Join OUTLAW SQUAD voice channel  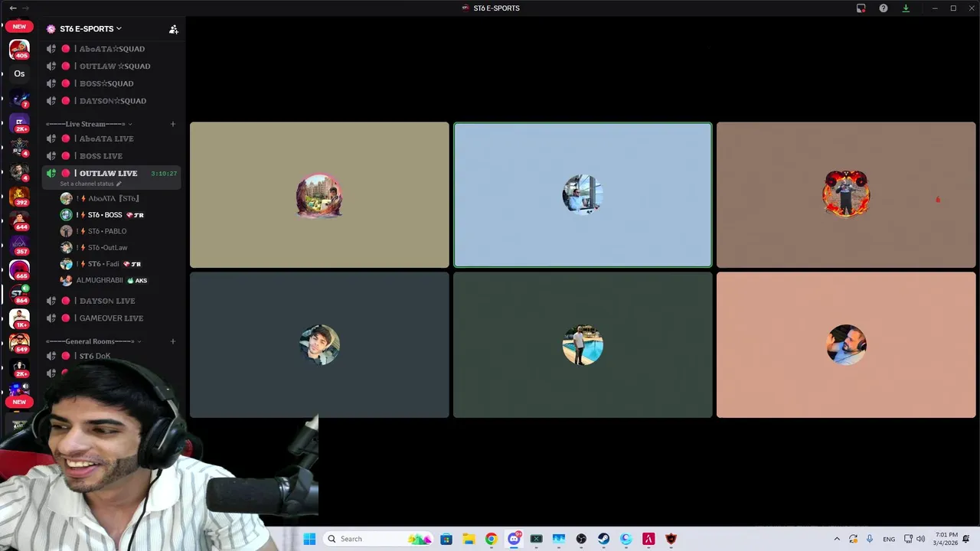coord(112,67)
